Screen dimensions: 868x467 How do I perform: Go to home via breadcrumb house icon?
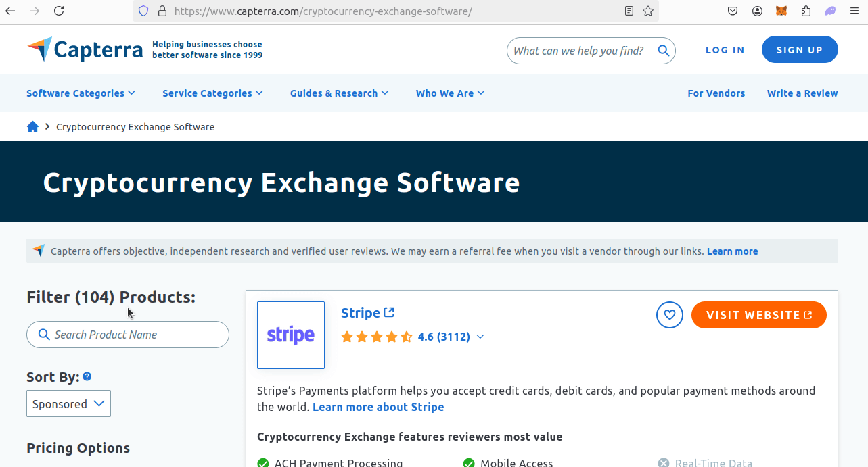(x=32, y=126)
